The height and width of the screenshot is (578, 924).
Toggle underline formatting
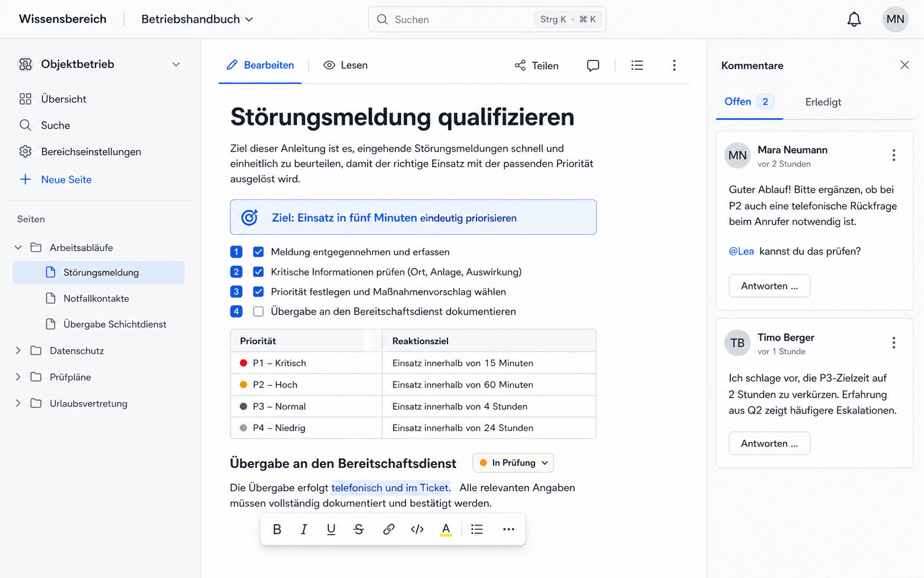click(331, 529)
